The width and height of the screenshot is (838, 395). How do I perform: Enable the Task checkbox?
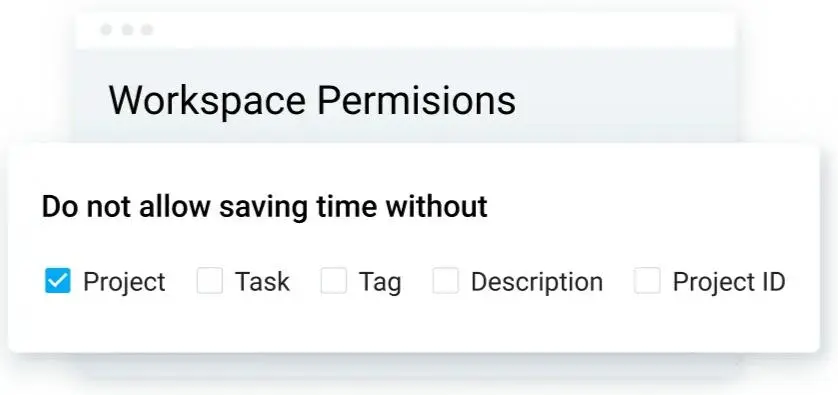click(210, 281)
